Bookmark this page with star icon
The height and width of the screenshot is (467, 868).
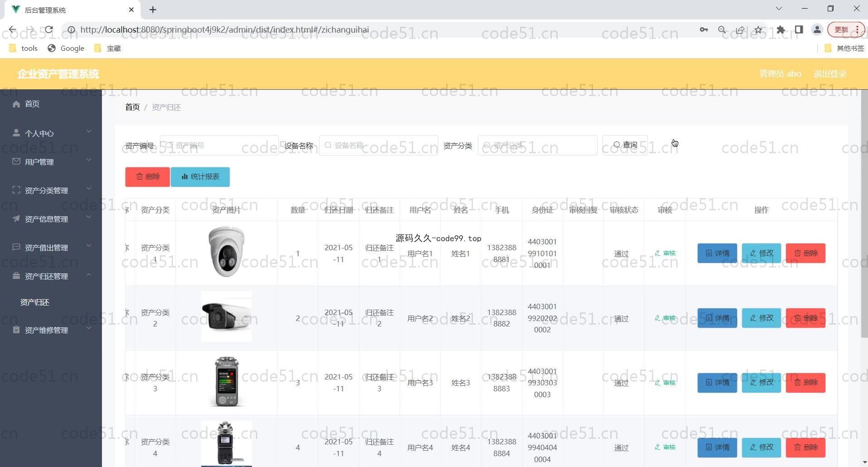[758, 30]
